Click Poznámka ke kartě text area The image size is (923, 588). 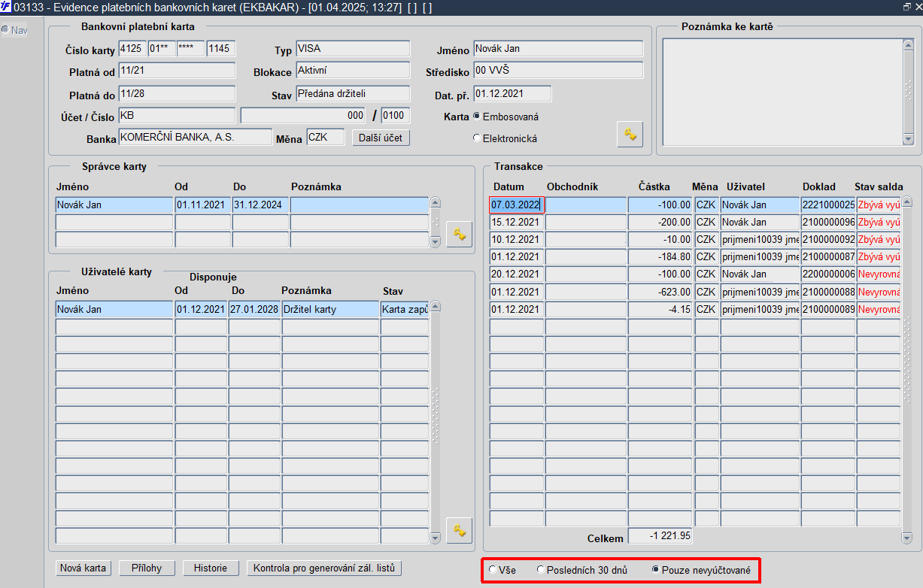782,91
